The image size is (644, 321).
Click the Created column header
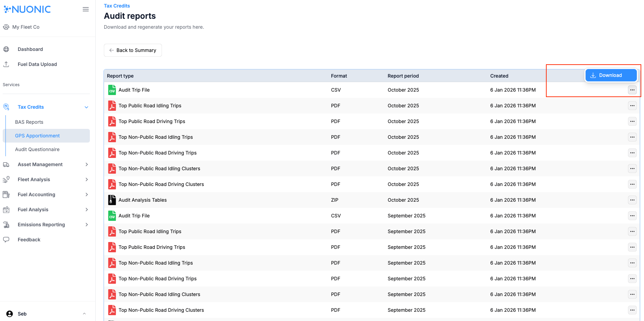[499, 76]
